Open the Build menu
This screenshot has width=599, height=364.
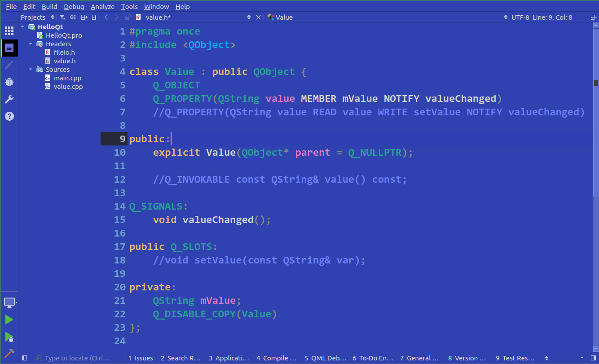coord(49,6)
